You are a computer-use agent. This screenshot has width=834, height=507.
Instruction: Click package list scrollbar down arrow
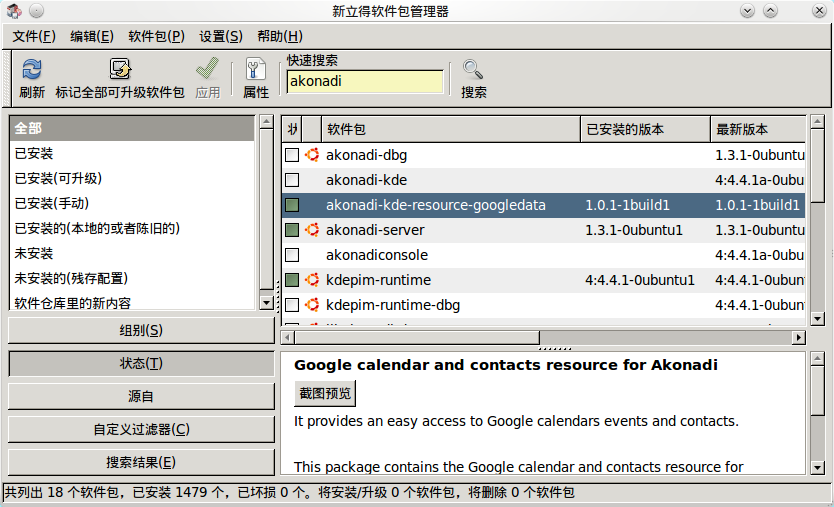click(818, 319)
